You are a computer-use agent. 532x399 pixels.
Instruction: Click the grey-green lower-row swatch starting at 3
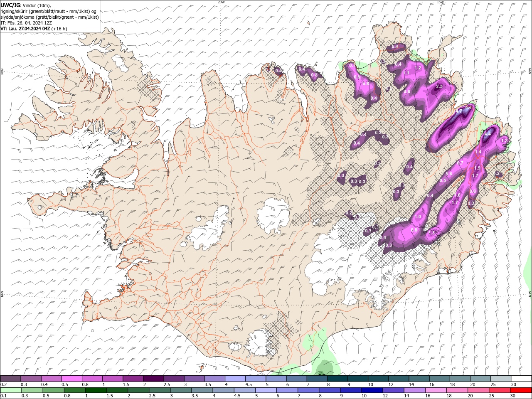click(181, 390)
